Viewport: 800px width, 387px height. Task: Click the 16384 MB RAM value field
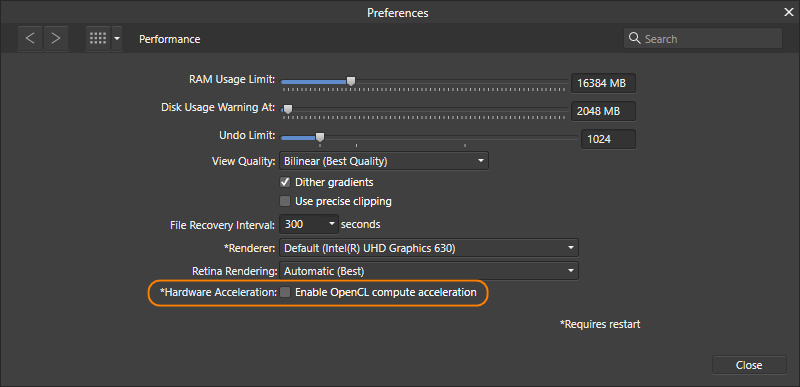pyautogui.click(x=603, y=83)
